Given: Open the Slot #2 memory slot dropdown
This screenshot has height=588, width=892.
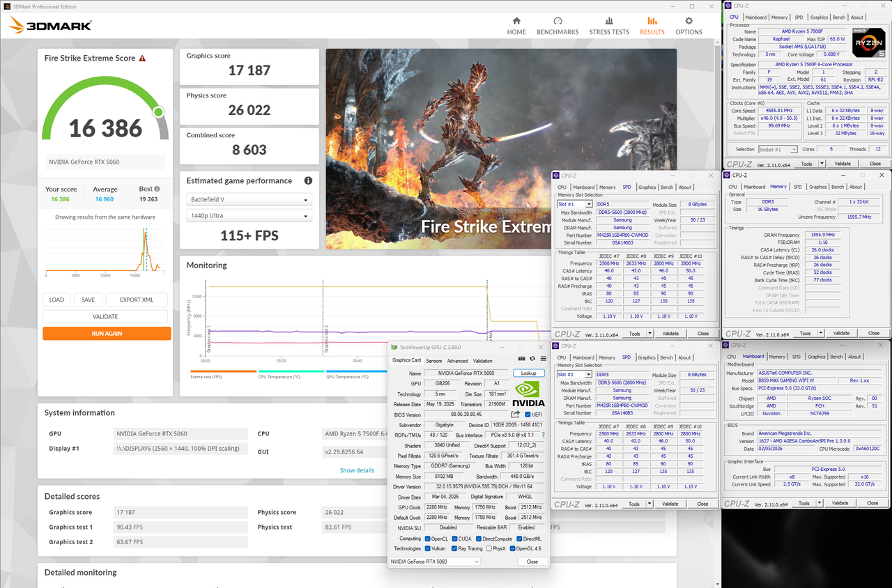Looking at the screenshot, I should 575,374.
